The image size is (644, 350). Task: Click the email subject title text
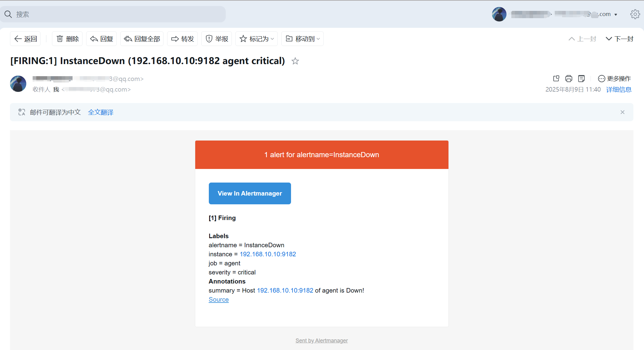pyautogui.click(x=148, y=61)
